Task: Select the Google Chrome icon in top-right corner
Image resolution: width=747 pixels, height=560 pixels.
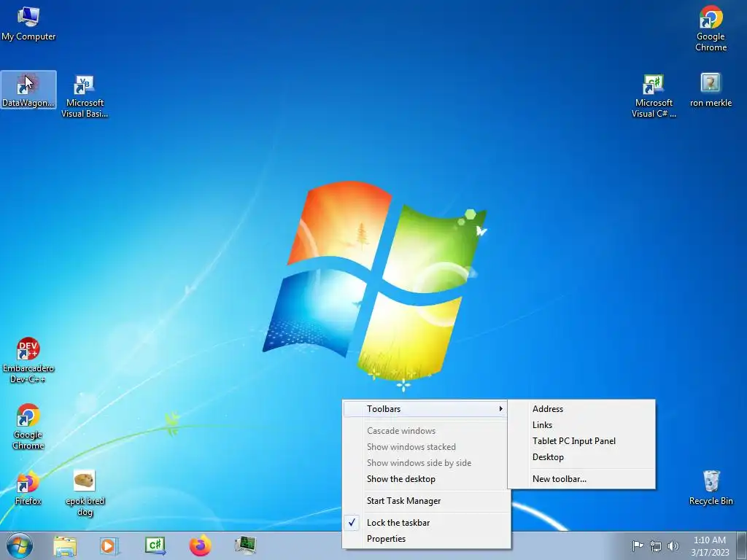Action: coord(711,28)
